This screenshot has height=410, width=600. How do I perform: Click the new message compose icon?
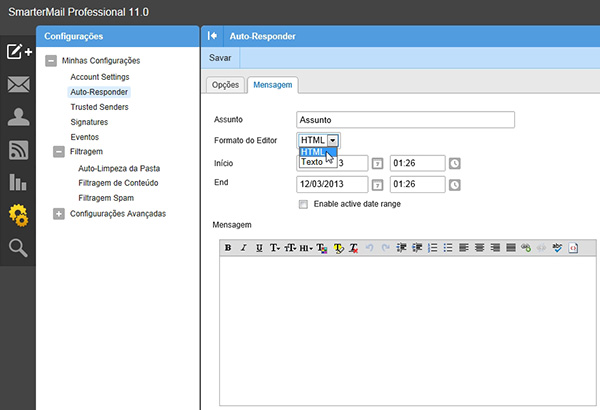[x=19, y=51]
